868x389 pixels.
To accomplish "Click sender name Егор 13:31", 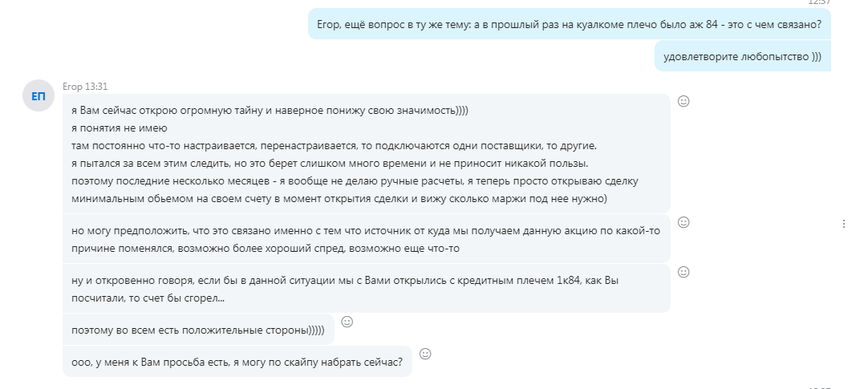I will coord(85,87).
